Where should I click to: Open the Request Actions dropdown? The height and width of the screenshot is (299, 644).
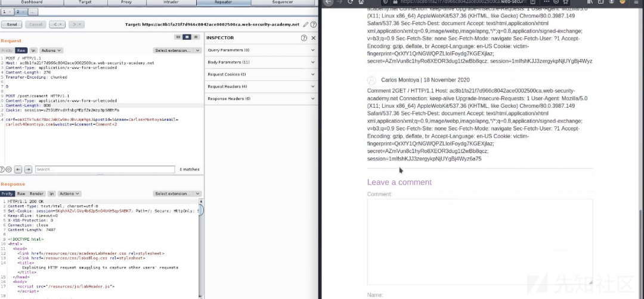coord(51,51)
